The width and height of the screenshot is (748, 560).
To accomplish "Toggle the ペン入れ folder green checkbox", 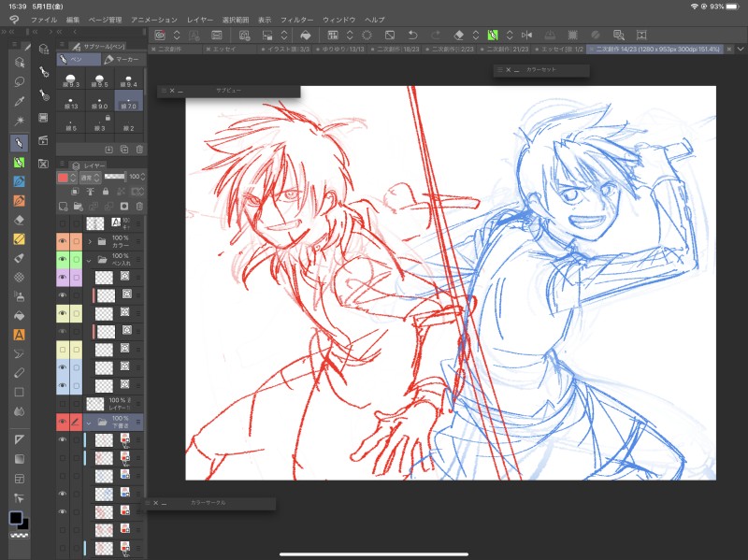I will tap(77, 260).
